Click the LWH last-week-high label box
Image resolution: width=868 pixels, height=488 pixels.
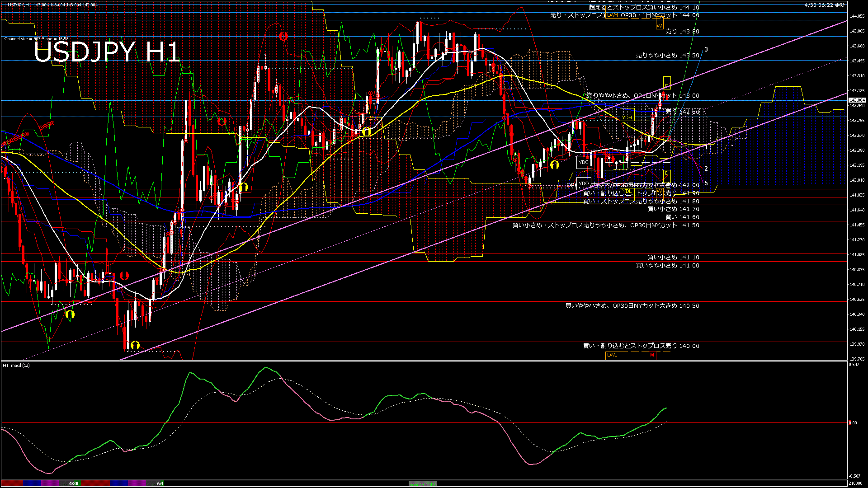[x=613, y=15]
